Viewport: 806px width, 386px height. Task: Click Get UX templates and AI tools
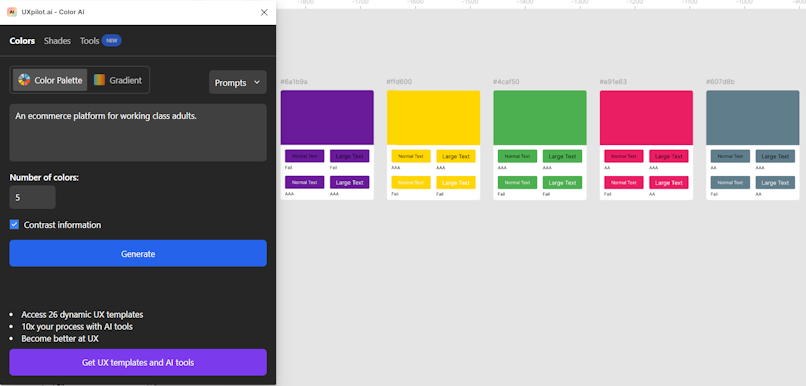[x=138, y=362]
